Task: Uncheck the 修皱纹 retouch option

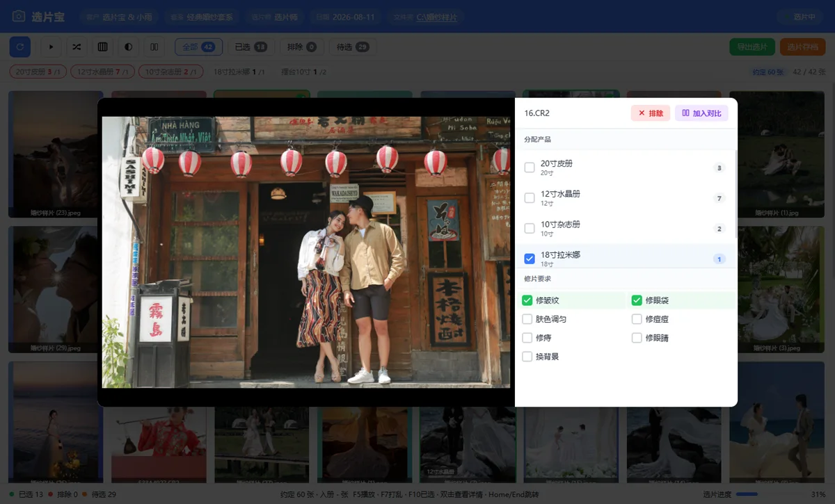Action: click(x=527, y=300)
